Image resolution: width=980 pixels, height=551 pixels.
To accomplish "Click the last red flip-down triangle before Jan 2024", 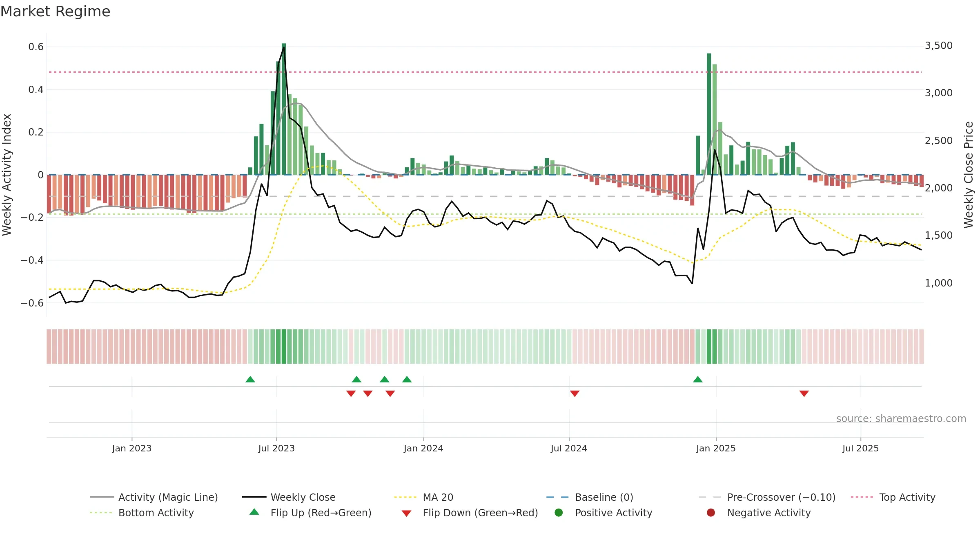I will point(390,393).
